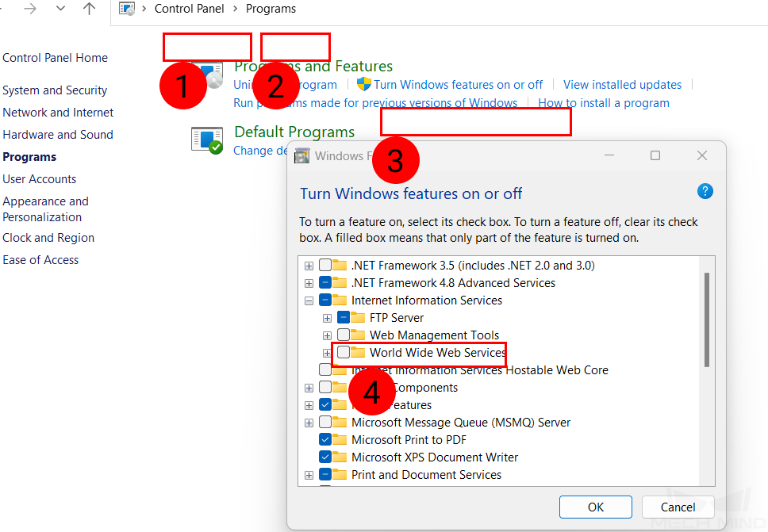
Task: Open Ease of Access category
Action: pyautogui.click(x=40, y=260)
